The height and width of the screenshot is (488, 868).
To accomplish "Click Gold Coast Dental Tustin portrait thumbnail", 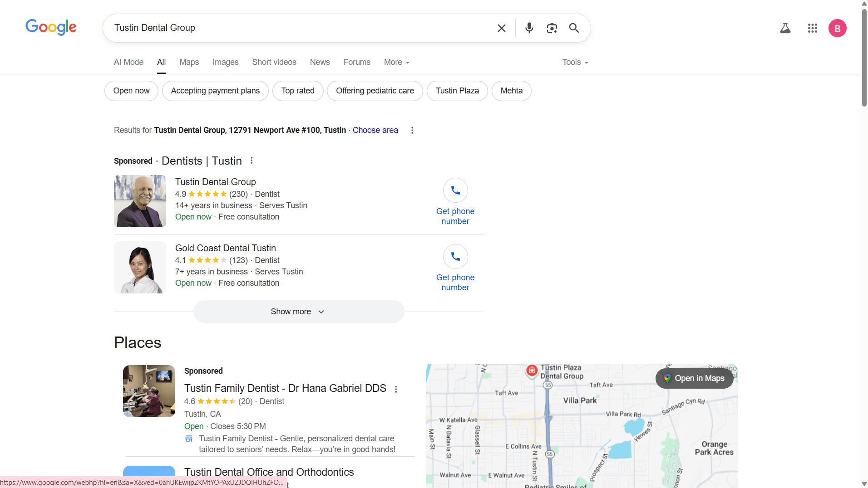I will (140, 267).
